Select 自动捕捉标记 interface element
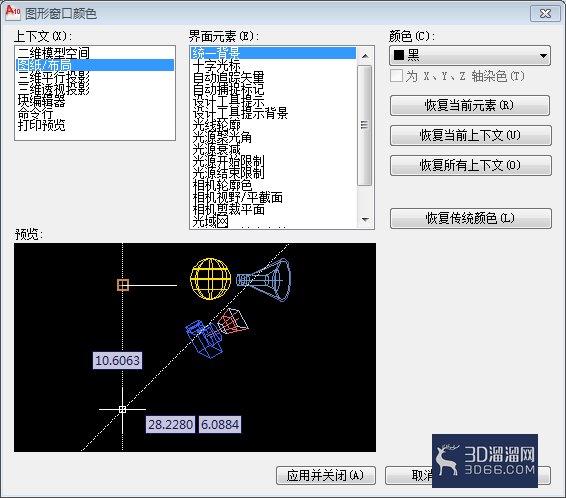Viewport: 566px width, 498px height. click(x=273, y=89)
